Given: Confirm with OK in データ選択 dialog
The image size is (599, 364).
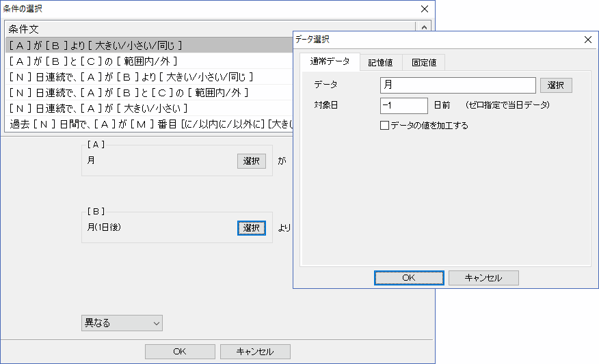Looking at the screenshot, I should (409, 278).
